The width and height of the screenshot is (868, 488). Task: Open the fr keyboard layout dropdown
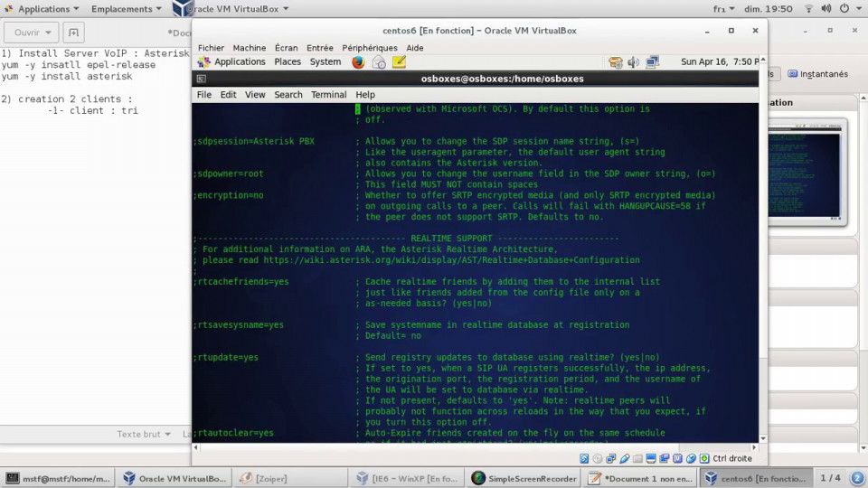724,9
